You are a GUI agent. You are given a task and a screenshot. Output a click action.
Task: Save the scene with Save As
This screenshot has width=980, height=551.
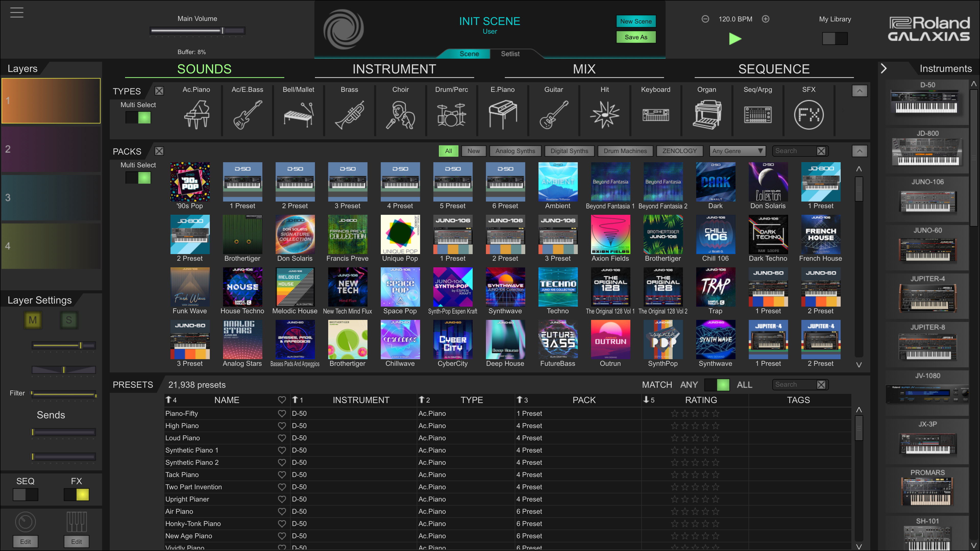(x=636, y=37)
